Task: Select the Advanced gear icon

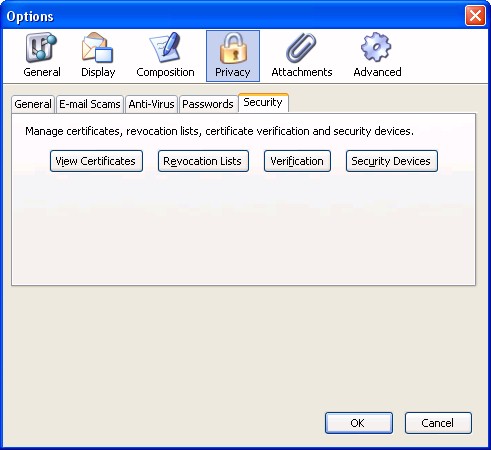Action: click(x=376, y=48)
